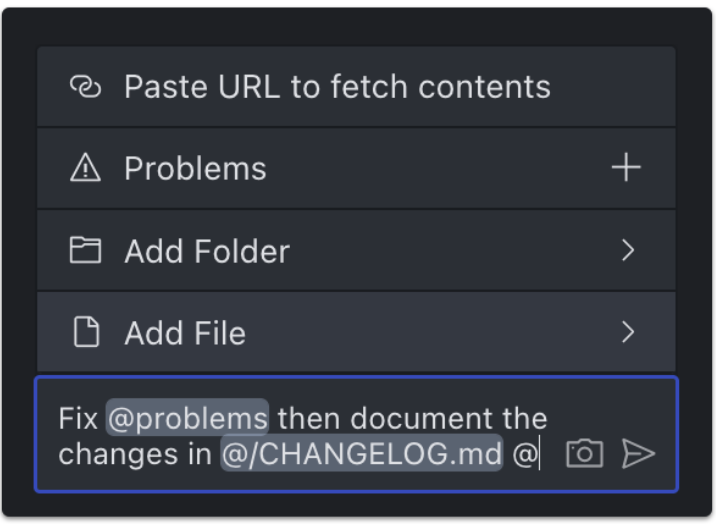The image size is (716, 526).
Task: Expand the Add Folder chevron arrow
Action: pos(628,250)
